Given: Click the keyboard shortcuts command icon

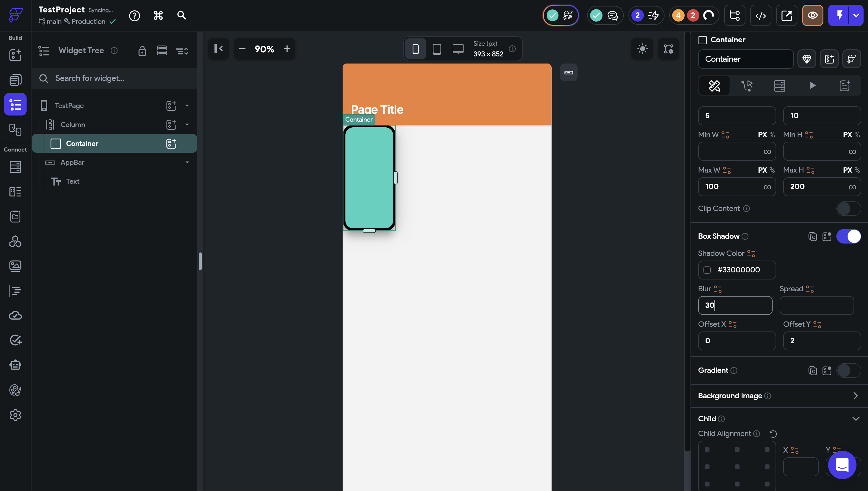Looking at the screenshot, I should point(158,16).
